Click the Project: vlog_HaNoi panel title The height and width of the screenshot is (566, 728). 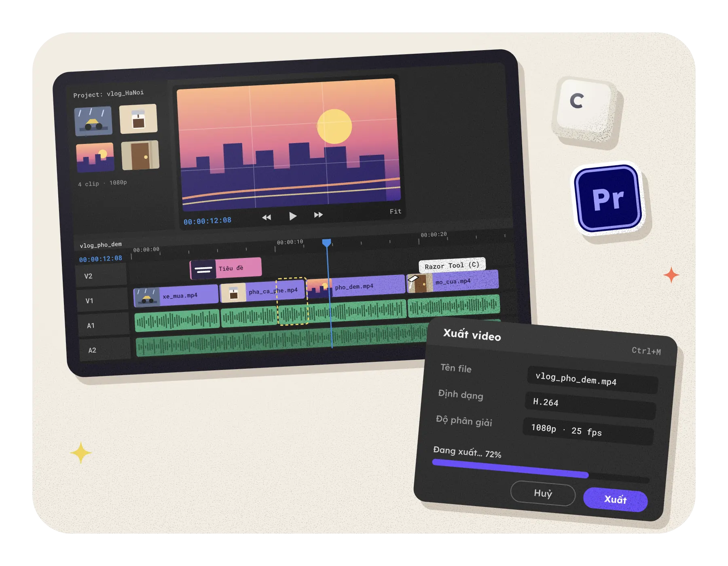click(108, 94)
